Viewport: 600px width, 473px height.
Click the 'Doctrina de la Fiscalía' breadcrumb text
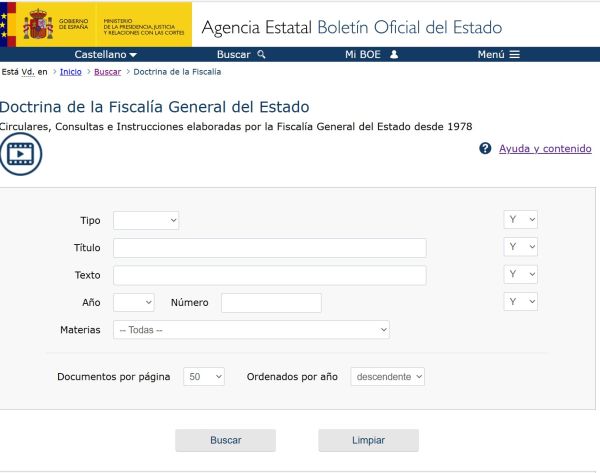coord(177,72)
